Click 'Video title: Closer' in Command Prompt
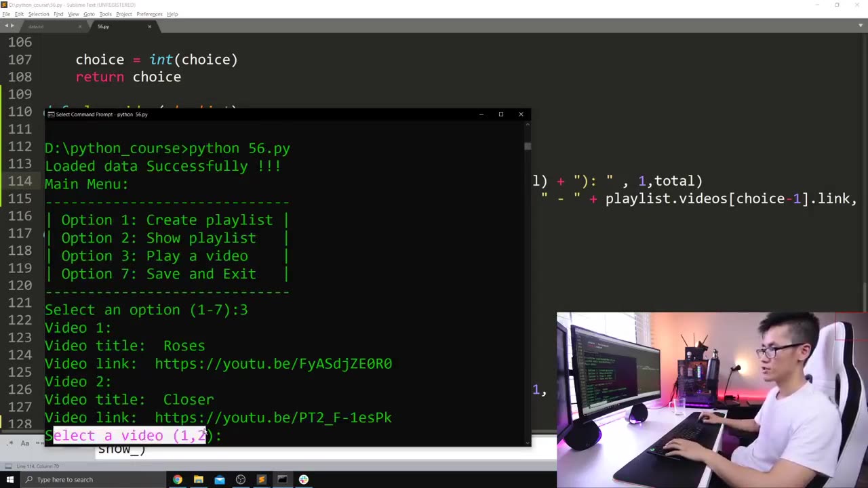The height and width of the screenshot is (488, 868). click(x=130, y=399)
